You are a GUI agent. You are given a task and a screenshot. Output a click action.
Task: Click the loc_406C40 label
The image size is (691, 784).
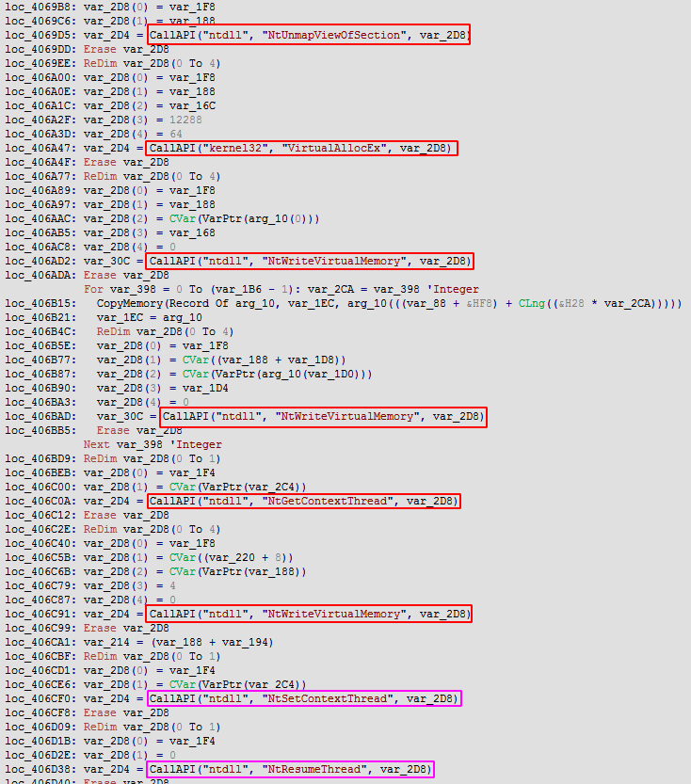[40, 543]
